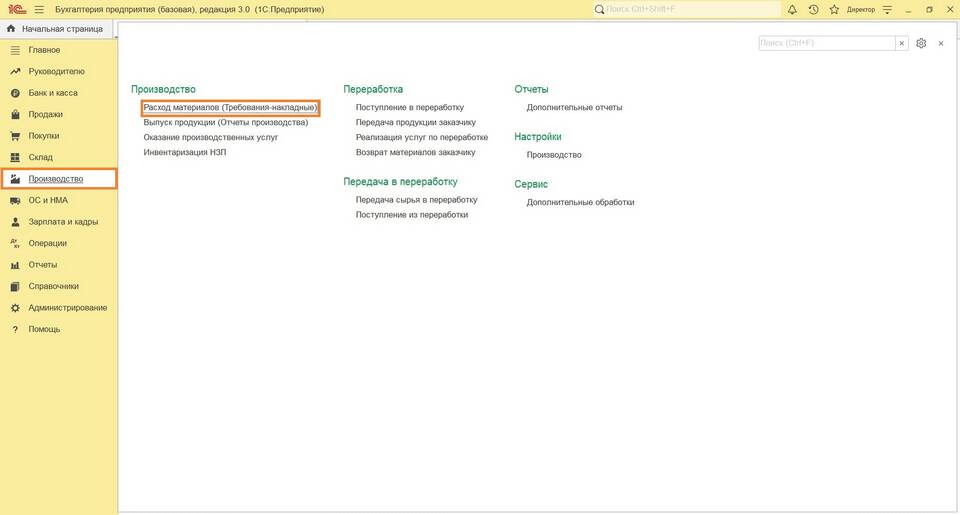Open Производство under Настройки

point(554,155)
